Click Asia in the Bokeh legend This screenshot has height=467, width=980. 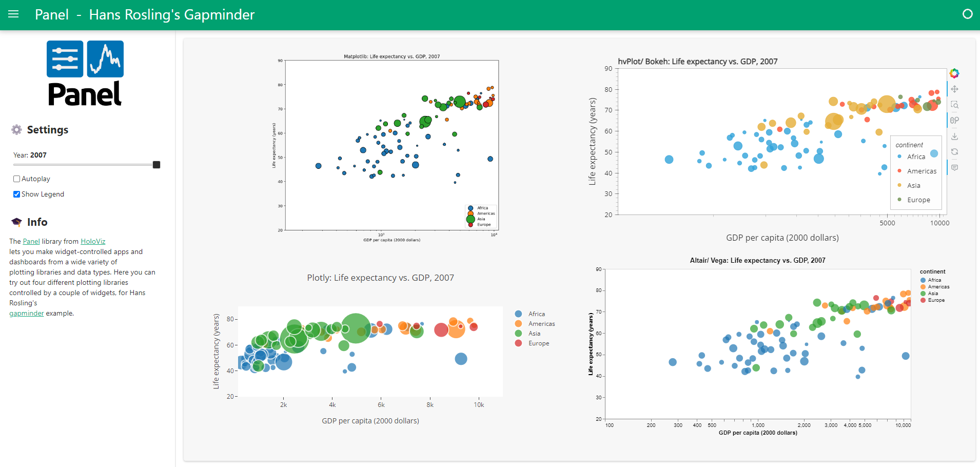(x=913, y=185)
